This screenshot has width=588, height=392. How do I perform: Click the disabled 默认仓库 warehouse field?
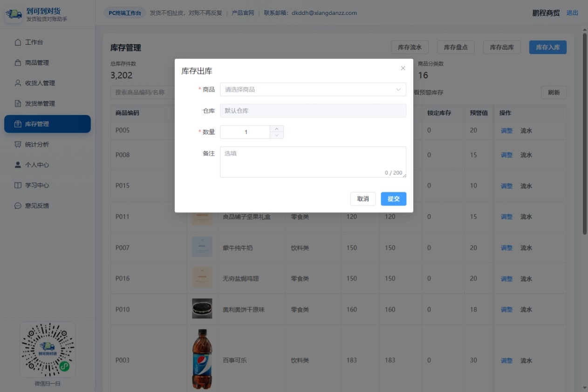click(x=313, y=111)
